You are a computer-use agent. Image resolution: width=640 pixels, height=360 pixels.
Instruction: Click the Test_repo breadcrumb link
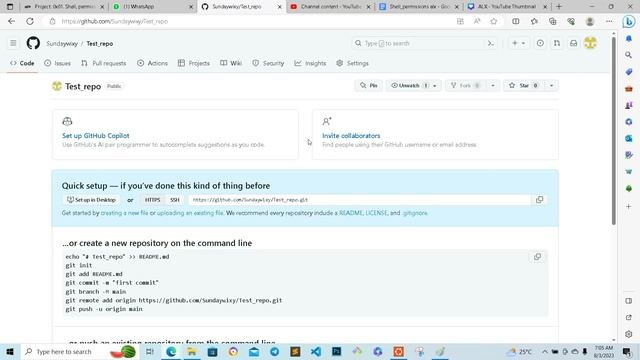tap(100, 43)
